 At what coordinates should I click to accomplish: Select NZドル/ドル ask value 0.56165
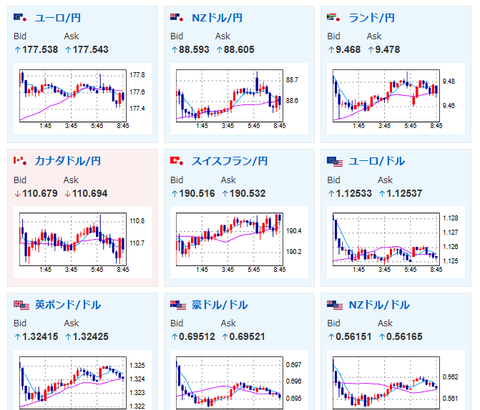pyautogui.click(x=404, y=337)
